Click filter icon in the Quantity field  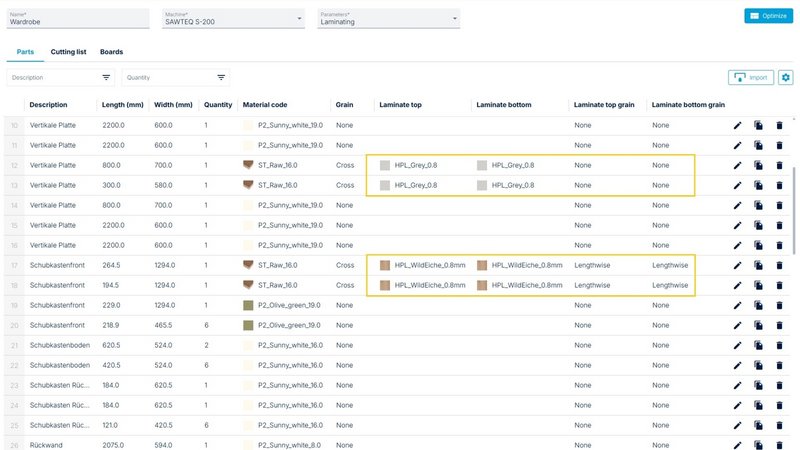221,77
